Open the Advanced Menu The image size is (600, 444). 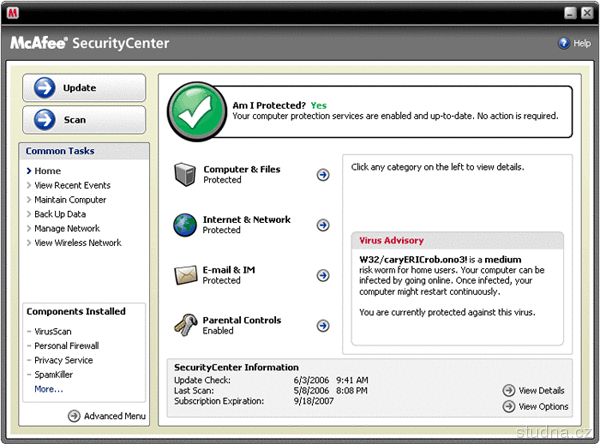114,416
